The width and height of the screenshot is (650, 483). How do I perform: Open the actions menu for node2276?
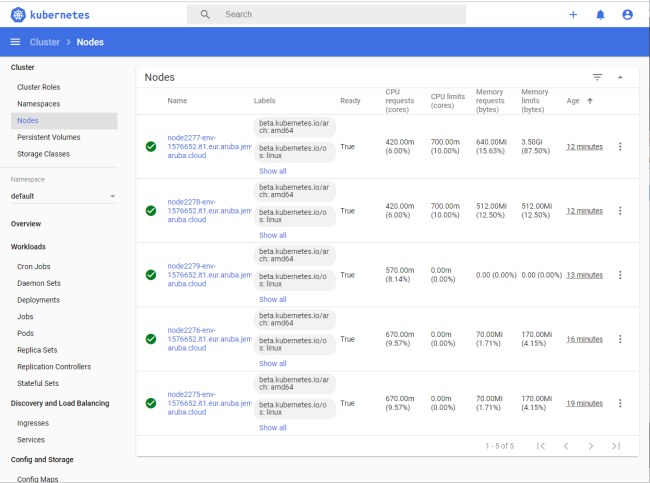tap(620, 339)
